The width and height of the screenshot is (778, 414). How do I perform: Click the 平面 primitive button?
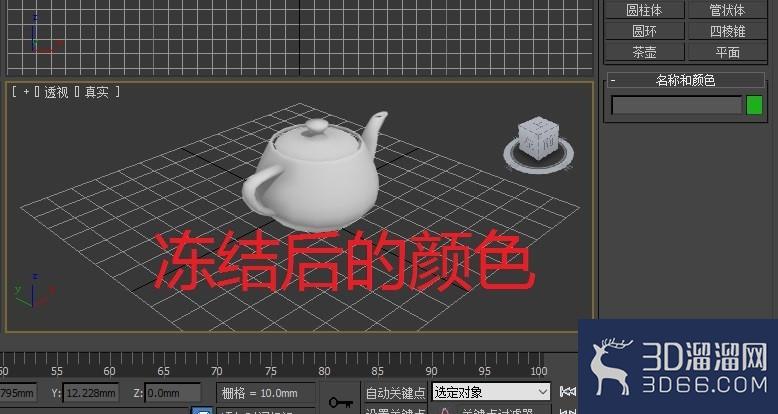pyautogui.click(x=727, y=52)
